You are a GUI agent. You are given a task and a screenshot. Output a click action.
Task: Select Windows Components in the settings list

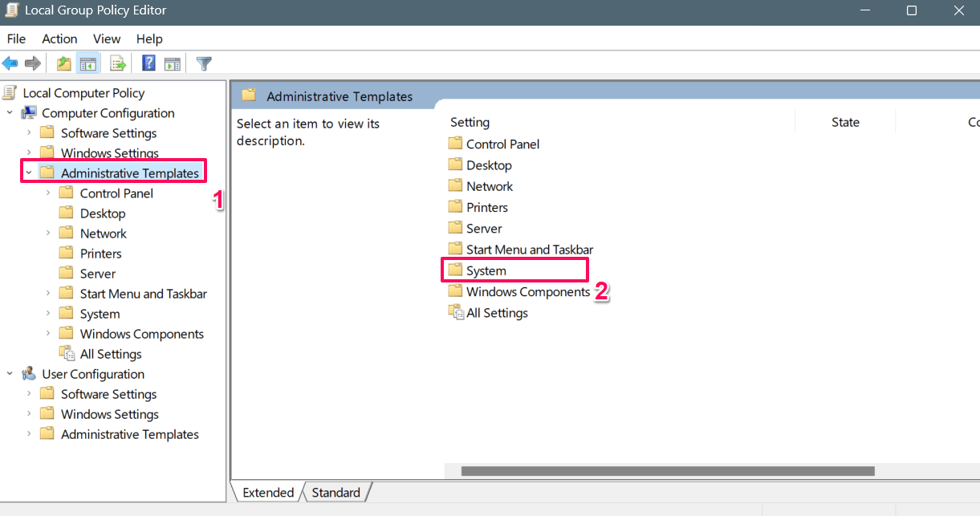pos(528,291)
